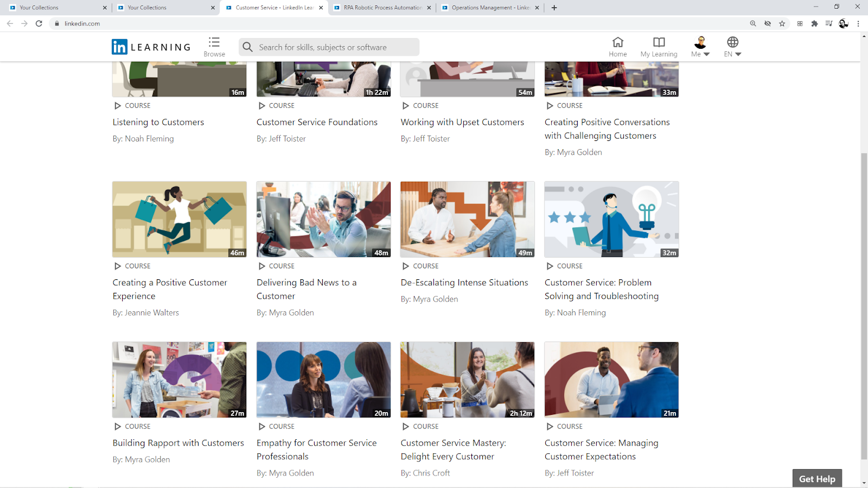The height and width of the screenshot is (488, 868).
Task: Click author Chris Croft
Action: (x=431, y=473)
